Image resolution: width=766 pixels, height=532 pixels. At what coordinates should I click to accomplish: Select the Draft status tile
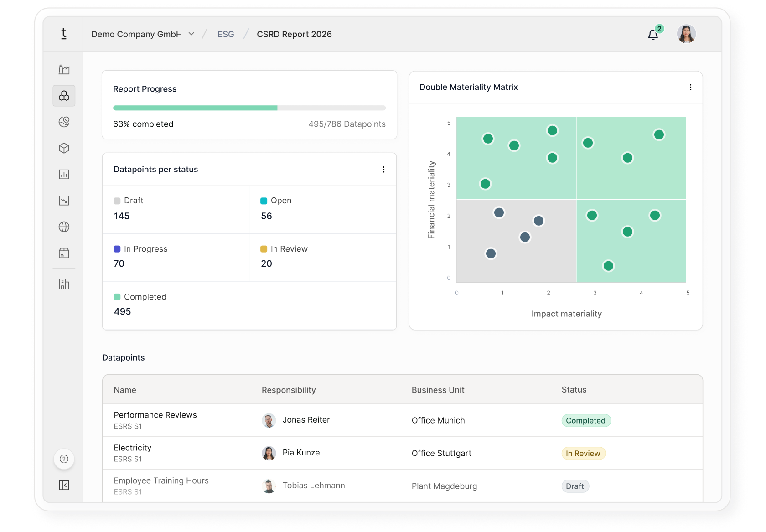[x=176, y=210]
